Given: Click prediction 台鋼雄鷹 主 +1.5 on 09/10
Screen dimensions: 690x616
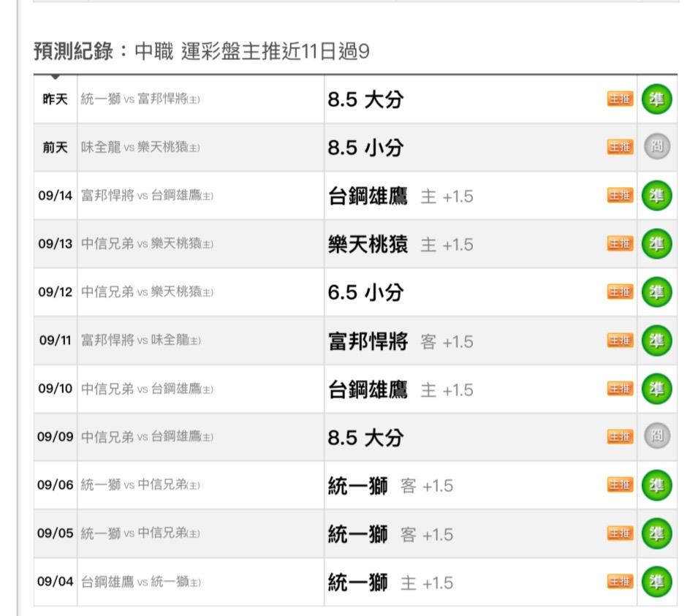Looking at the screenshot, I should pyautogui.click(x=401, y=390).
